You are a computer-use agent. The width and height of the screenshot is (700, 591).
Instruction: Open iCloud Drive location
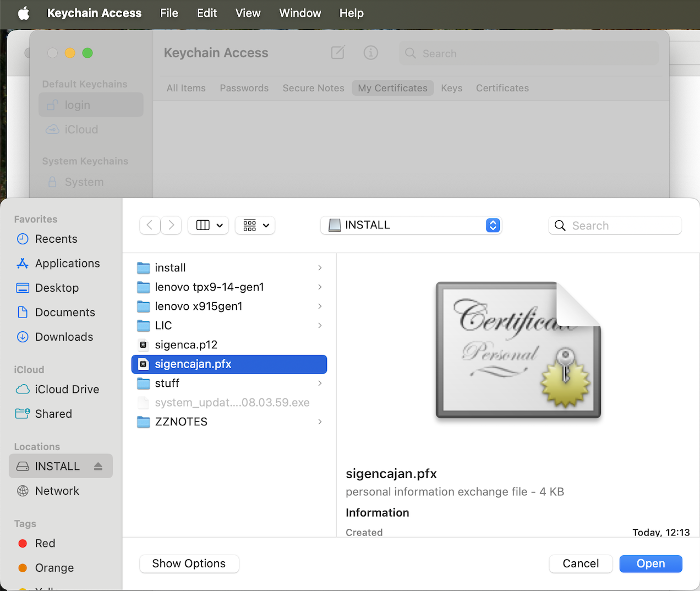pyautogui.click(x=67, y=389)
